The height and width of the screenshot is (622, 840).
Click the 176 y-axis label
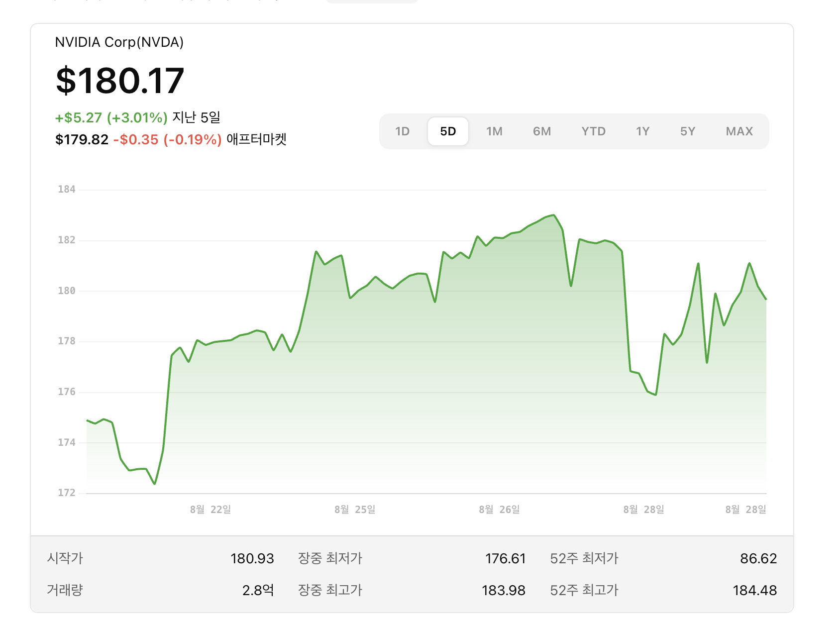[67, 392]
